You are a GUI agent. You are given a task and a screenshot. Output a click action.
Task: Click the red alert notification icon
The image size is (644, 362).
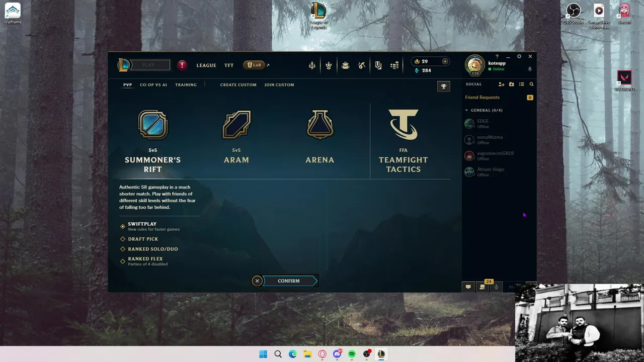(182, 65)
